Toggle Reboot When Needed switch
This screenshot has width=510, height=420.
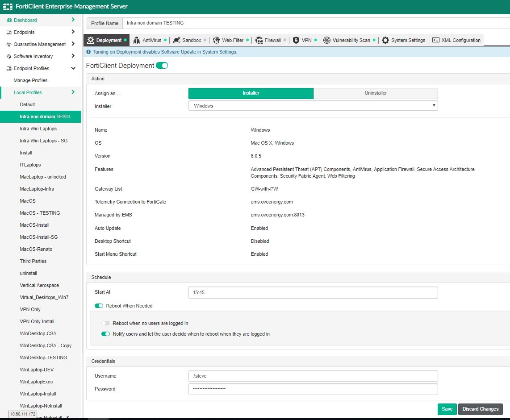pos(99,306)
